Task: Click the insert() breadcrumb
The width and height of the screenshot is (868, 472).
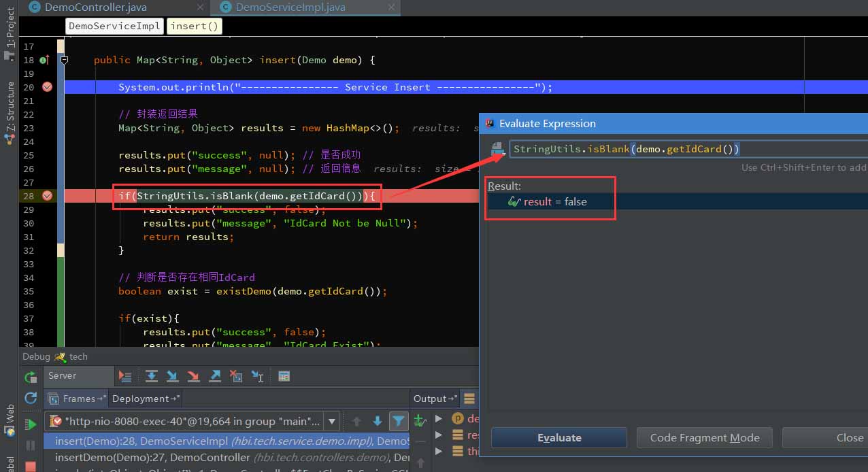Action: (x=194, y=26)
